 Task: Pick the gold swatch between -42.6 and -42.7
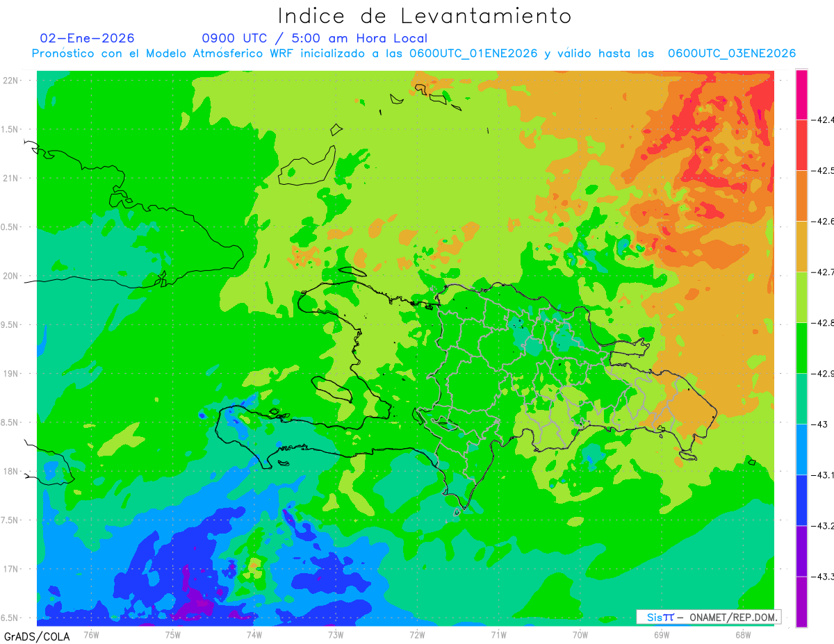click(x=801, y=246)
